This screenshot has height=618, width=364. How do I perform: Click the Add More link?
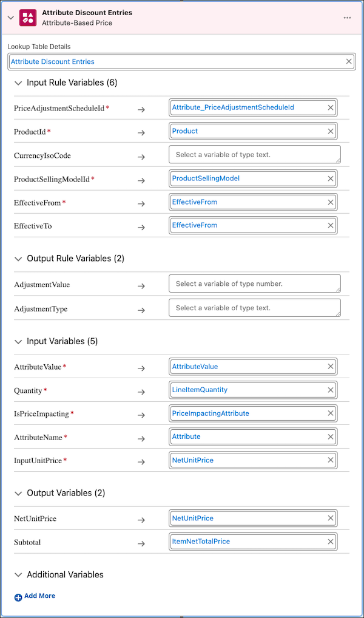(35, 596)
